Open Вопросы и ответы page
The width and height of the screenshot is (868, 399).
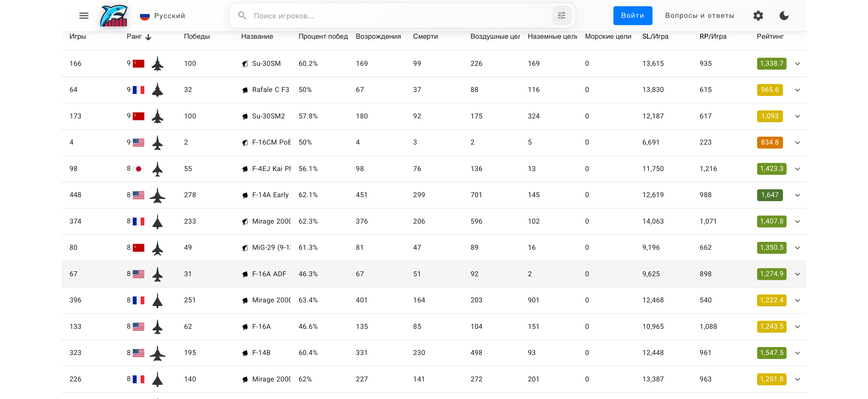tap(699, 16)
